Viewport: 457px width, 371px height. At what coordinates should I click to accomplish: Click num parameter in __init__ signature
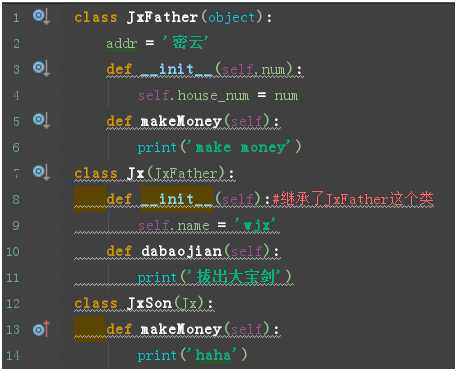coord(273,70)
